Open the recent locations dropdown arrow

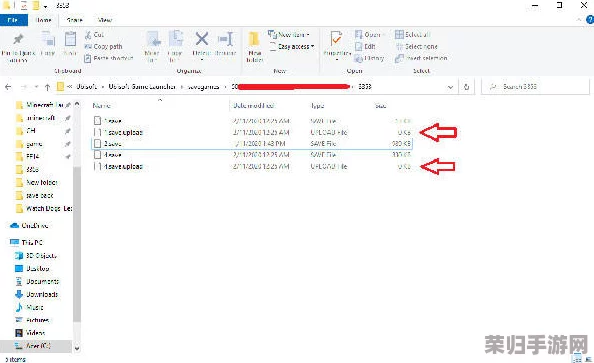pos(36,87)
